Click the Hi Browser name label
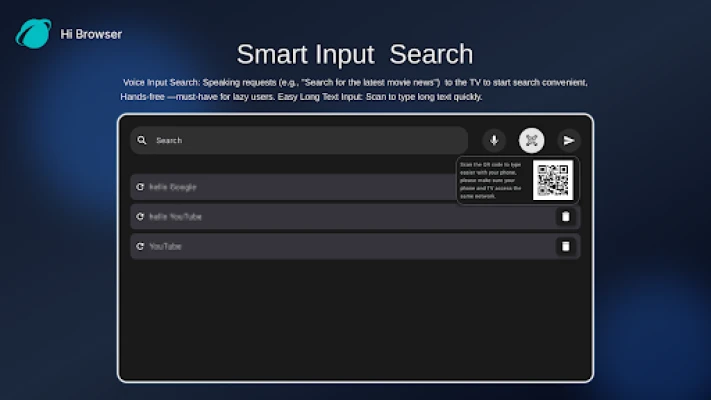Image resolution: width=711 pixels, height=400 pixels. (x=91, y=34)
